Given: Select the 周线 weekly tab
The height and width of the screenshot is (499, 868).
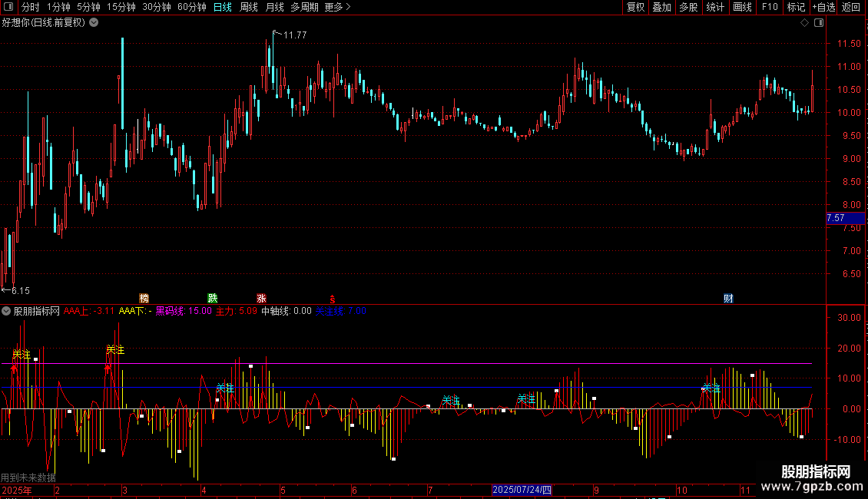Looking at the screenshot, I should click(x=249, y=7).
